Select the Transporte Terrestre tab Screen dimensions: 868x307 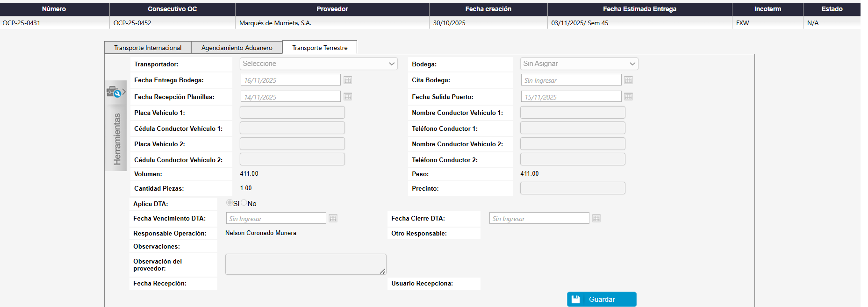(320, 48)
